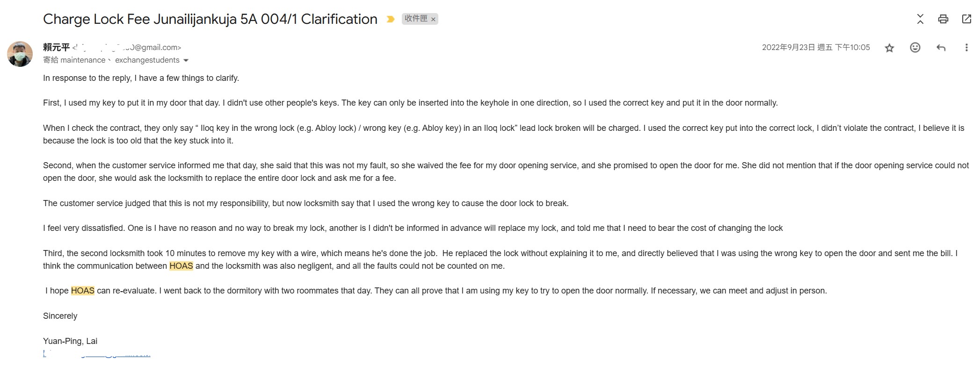Select the 'maintenance' recipient
Image resolution: width=980 pixels, height=365 pixels.
point(83,60)
